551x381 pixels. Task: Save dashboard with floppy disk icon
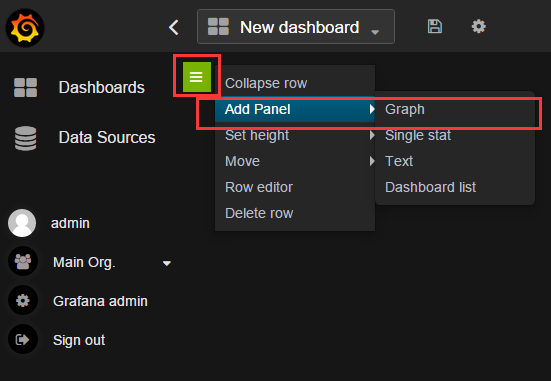point(435,26)
